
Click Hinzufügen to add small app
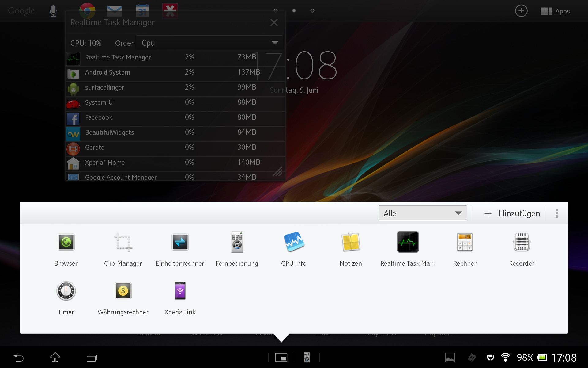(512, 213)
